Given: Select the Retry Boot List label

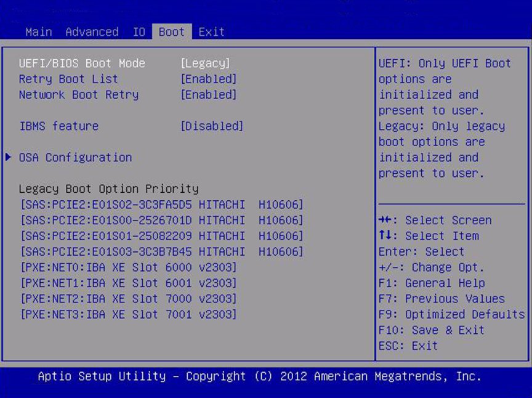Looking at the screenshot, I should click(x=68, y=79).
